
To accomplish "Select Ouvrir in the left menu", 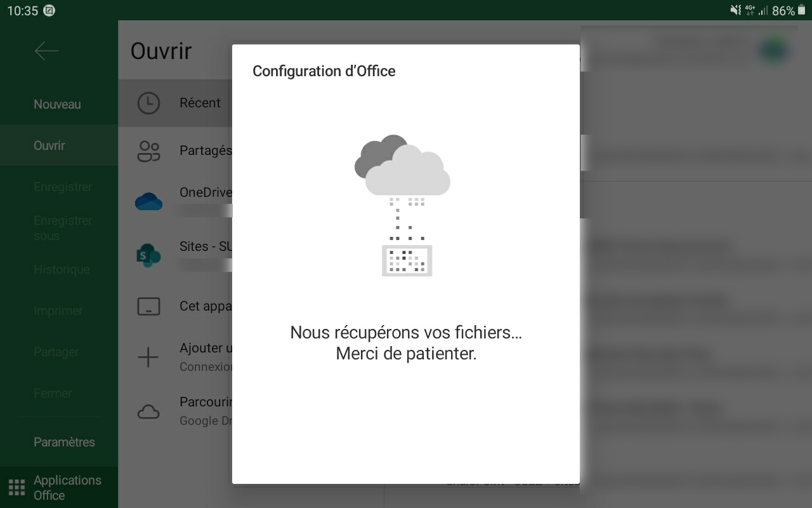I will tap(49, 145).
